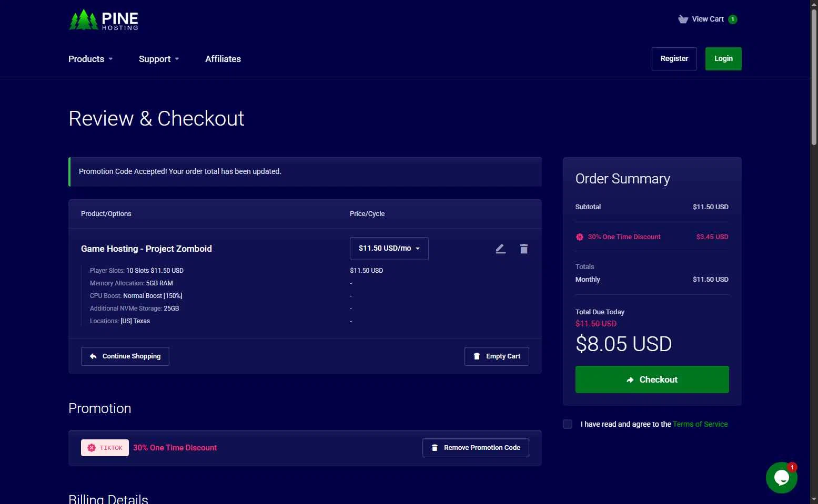Click the "Review & Checkout" heading
The width and height of the screenshot is (818, 504).
pos(156,119)
